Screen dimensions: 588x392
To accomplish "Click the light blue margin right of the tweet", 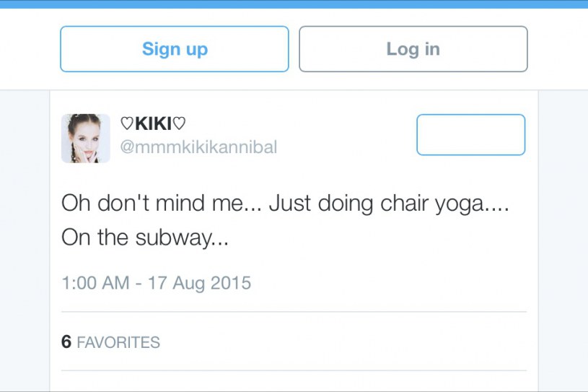I will (x=563, y=238).
